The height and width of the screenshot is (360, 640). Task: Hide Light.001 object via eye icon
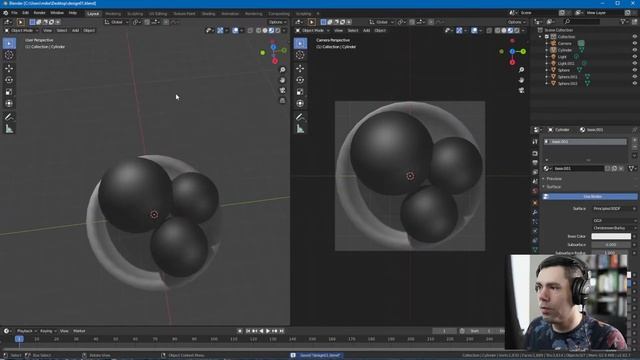pos(635,63)
